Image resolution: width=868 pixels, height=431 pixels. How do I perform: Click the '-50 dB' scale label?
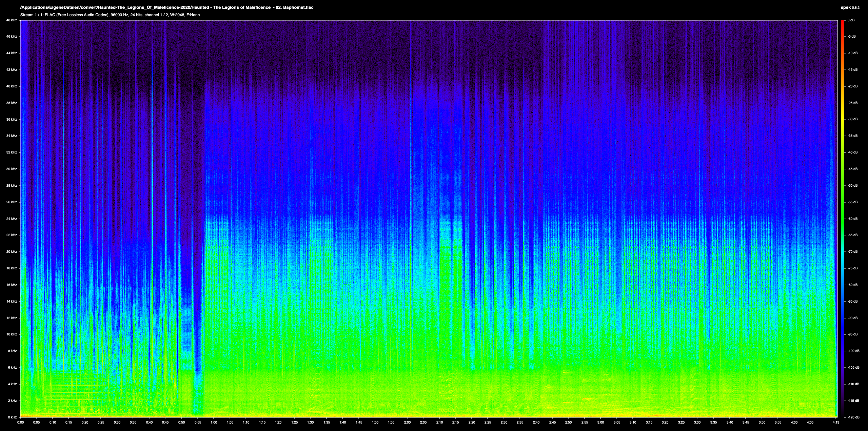(852, 186)
